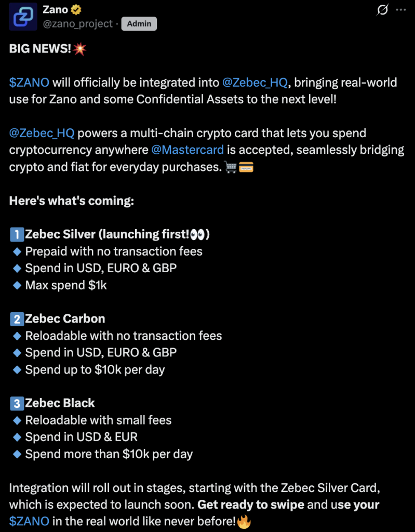Open the three-dots more options menu
Viewport: 415px width, 532px height.
pos(401,10)
